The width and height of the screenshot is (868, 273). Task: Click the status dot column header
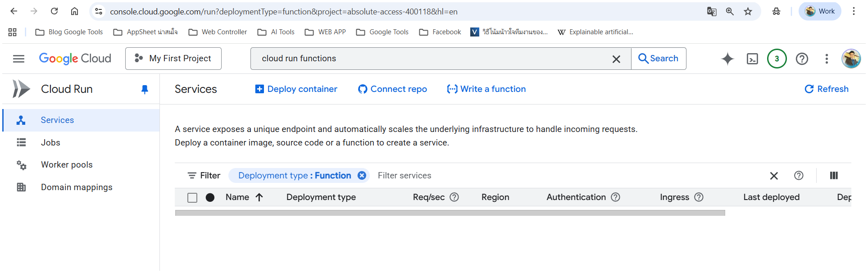(210, 197)
